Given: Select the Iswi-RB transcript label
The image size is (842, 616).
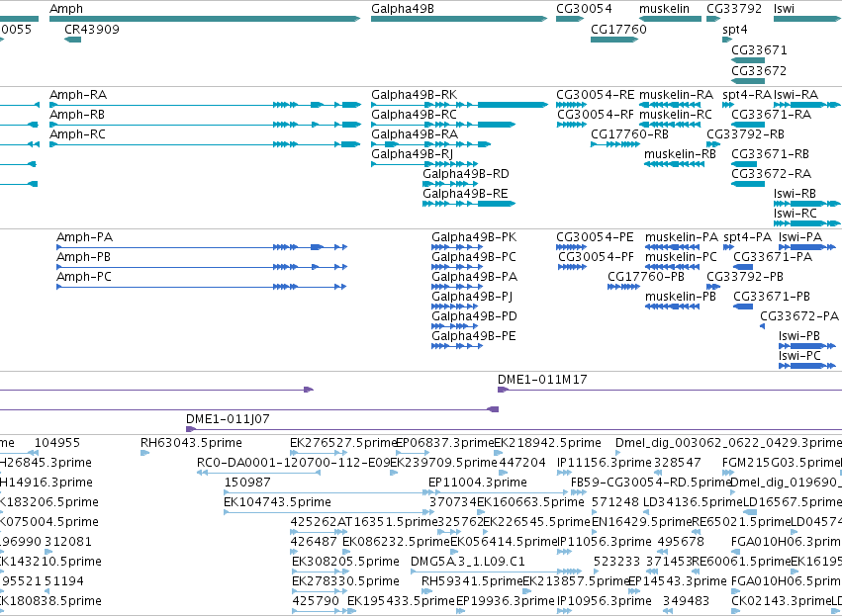Looking at the screenshot, I should pos(795,194).
